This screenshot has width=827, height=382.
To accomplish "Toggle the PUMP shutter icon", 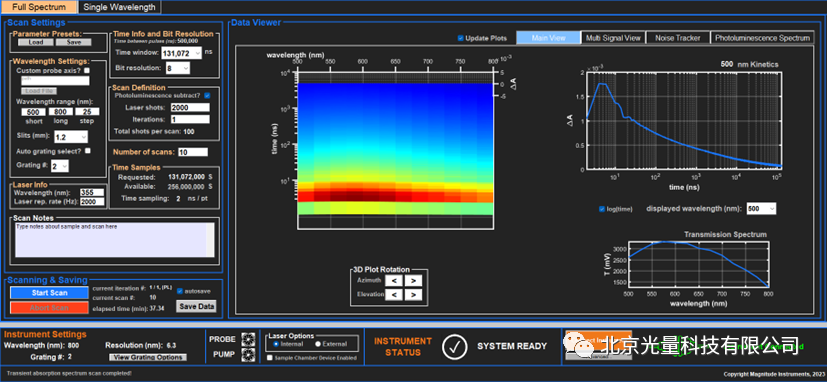I will pyautogui.click(x=248, y=354).
